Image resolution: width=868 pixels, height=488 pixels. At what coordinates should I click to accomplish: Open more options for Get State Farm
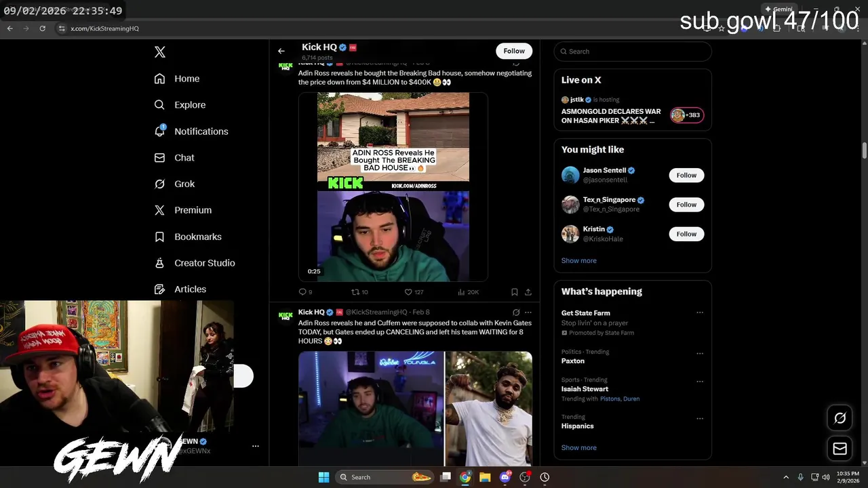tap(700, 313)
